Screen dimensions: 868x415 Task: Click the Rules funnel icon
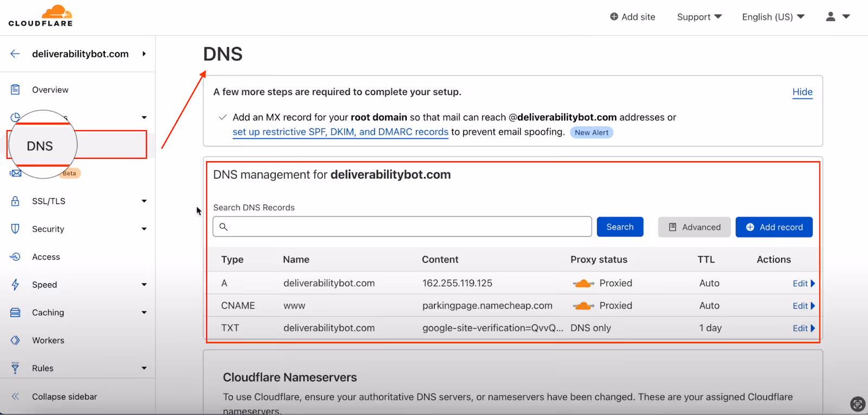click(15, 368)
